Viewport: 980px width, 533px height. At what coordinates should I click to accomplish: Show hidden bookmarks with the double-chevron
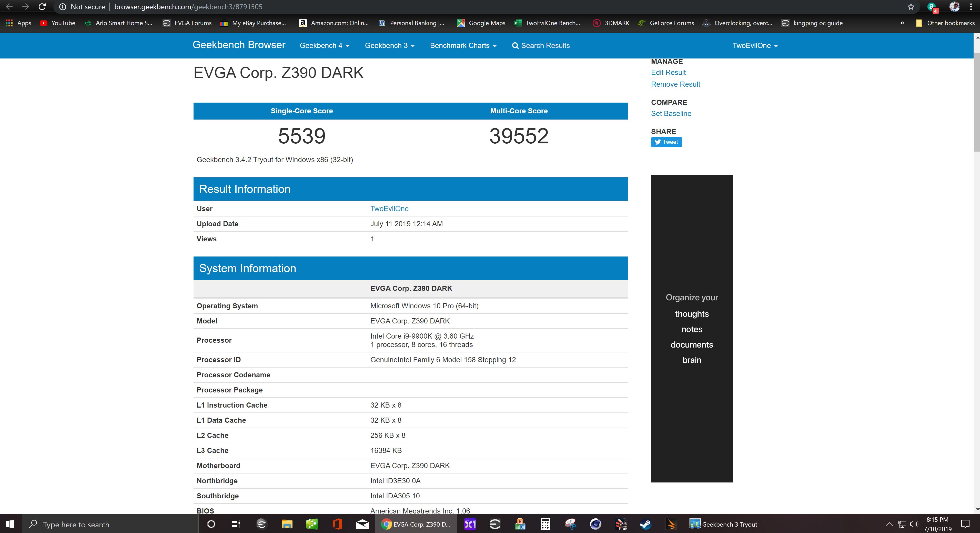[902, 23]
